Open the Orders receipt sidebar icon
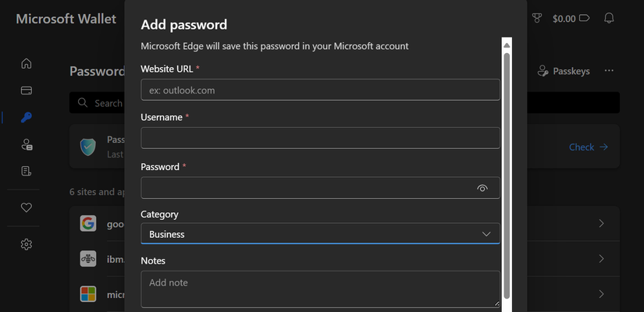Viewport: 644px width, 312px height. [26, 171]
